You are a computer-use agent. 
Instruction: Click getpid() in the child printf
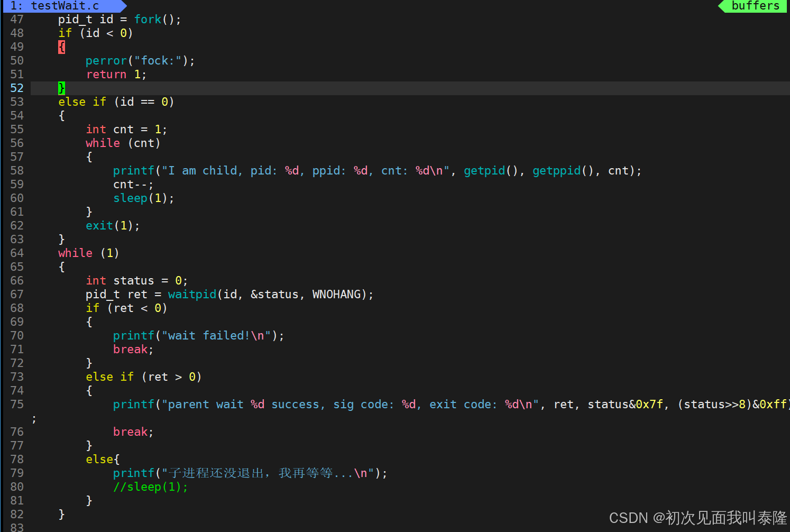491,171
